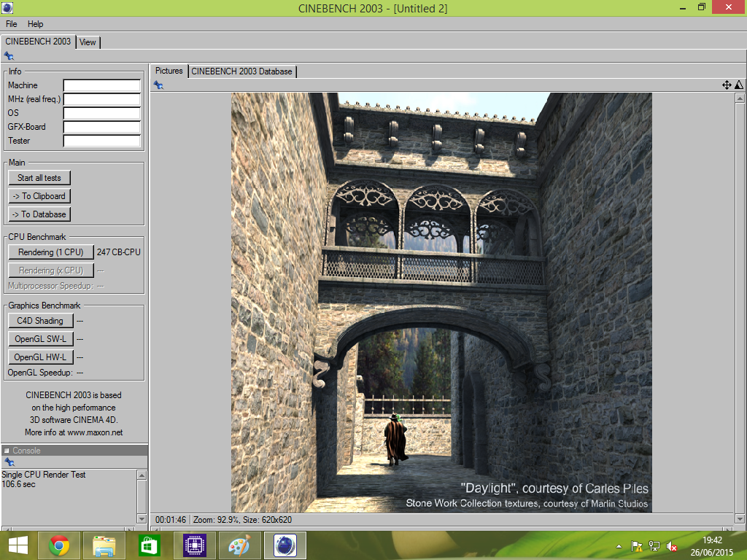Open the File menu
This screenshot has height=560, width=747.
[12, 24]
